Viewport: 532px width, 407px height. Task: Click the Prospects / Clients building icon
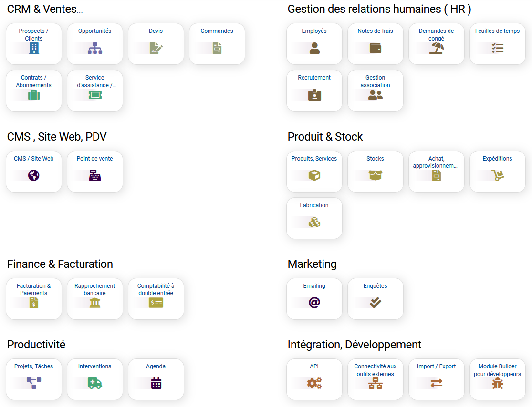(x=34, y=48)
